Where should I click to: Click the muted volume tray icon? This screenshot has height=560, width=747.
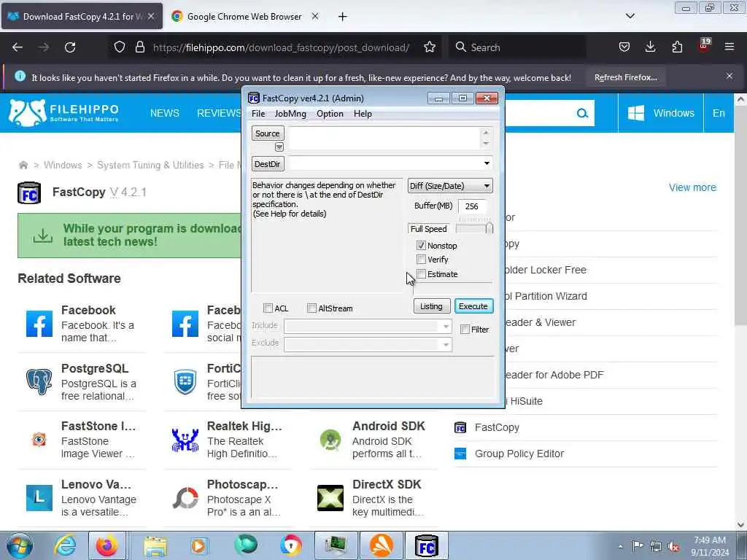[673, 547]
